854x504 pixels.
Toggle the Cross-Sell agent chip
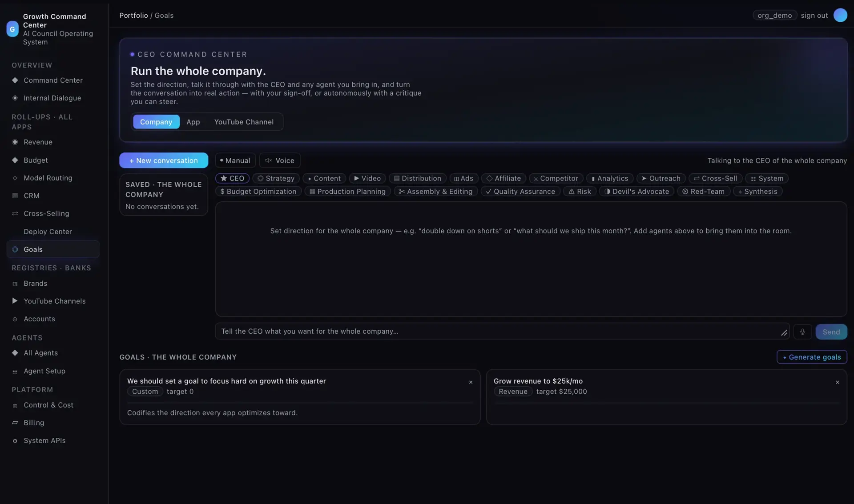[x=715, y=178]
